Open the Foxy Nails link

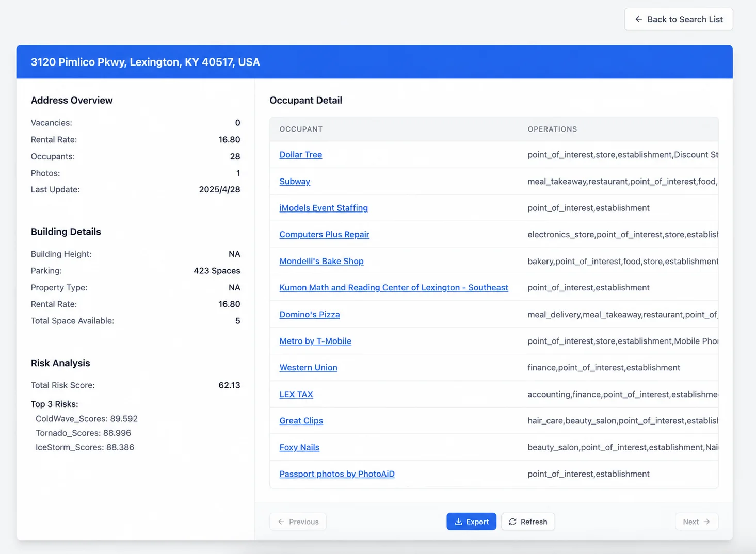click(299, 447)
